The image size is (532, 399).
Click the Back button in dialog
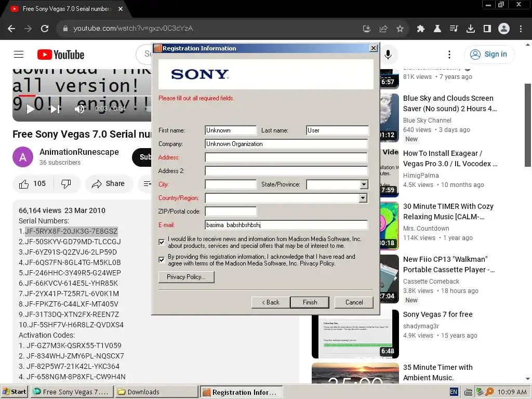click(271, 302)
